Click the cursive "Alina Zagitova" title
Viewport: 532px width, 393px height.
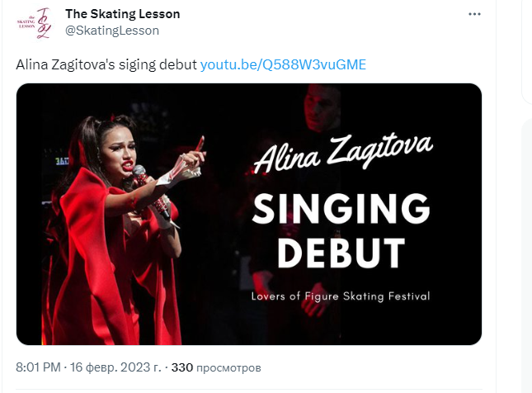[x=341, y=156]
